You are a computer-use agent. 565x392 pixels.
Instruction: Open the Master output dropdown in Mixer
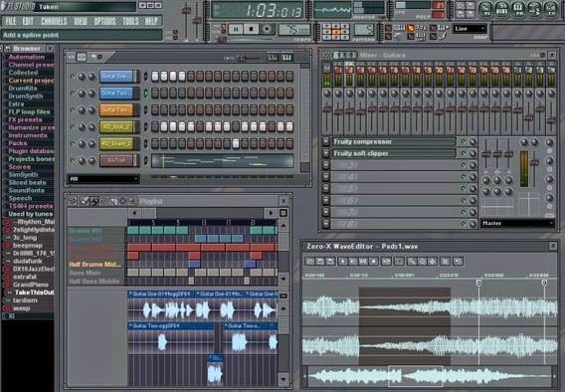[517, 224]
